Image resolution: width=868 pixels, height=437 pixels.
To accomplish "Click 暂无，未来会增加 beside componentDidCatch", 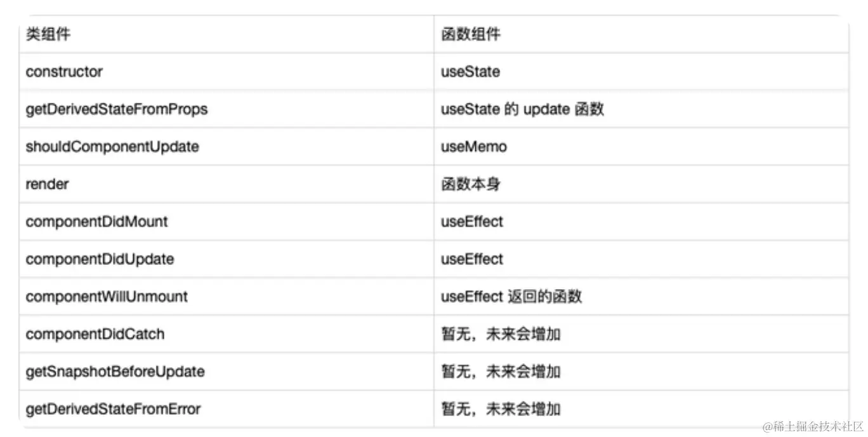I will 501,334.
